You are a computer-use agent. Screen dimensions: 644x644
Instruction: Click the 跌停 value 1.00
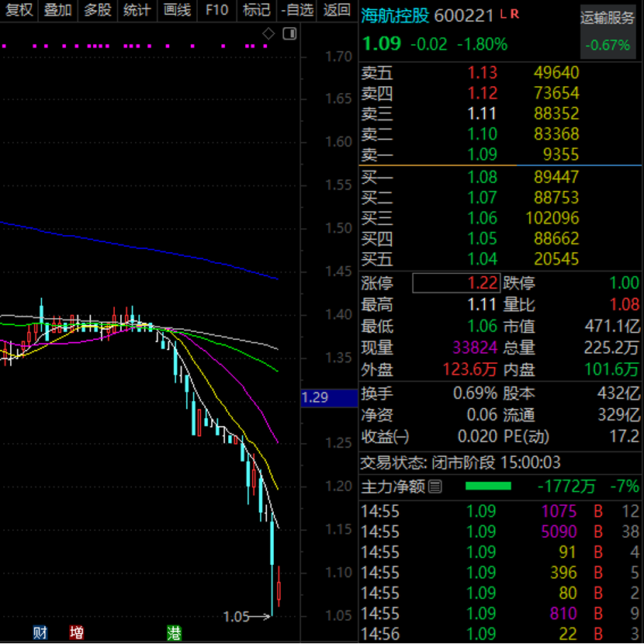click(x=625, y=283)
